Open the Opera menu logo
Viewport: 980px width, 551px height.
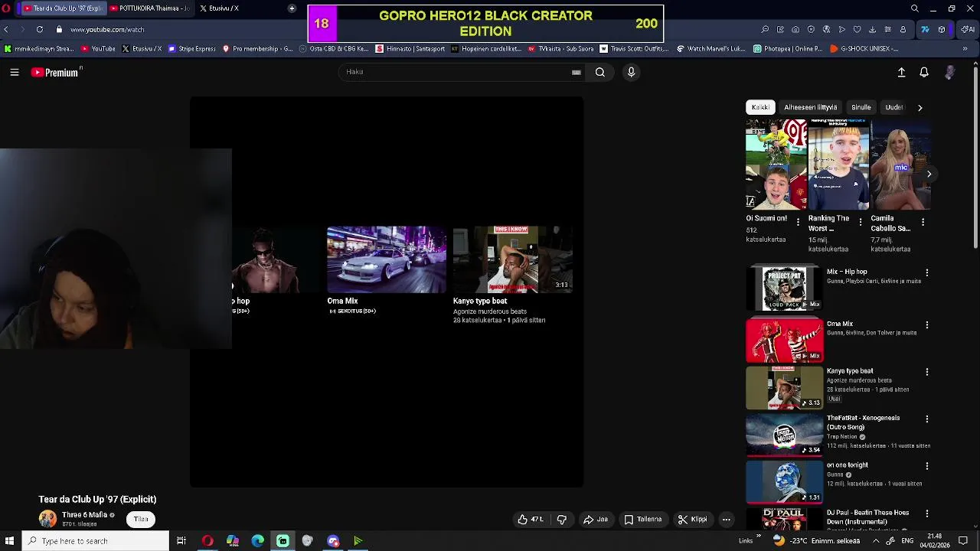[x=8, y=8]
